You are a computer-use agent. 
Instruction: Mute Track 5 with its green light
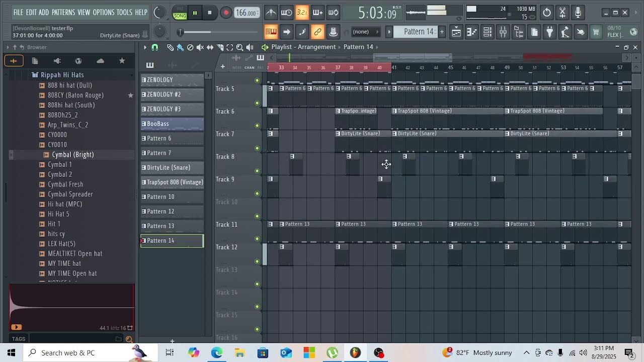[x=257, y=103]
